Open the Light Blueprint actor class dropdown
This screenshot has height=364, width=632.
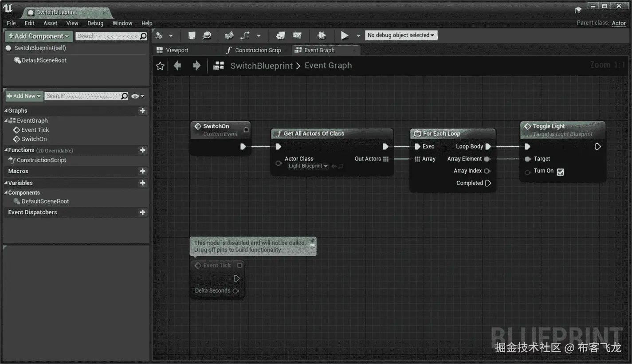(308, 166)
